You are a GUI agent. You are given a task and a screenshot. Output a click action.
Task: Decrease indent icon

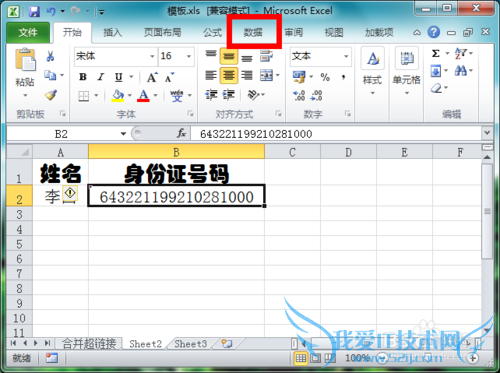tap(211, 95)
